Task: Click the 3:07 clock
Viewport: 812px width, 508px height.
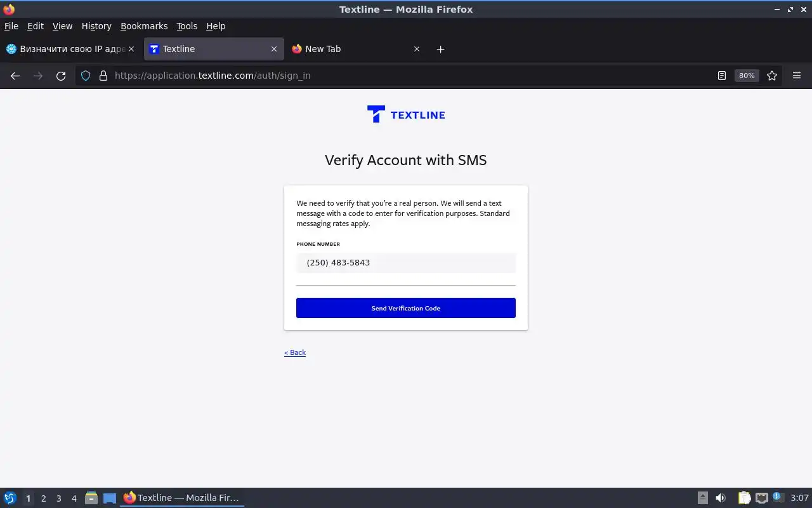Action: tap(800, 498)
